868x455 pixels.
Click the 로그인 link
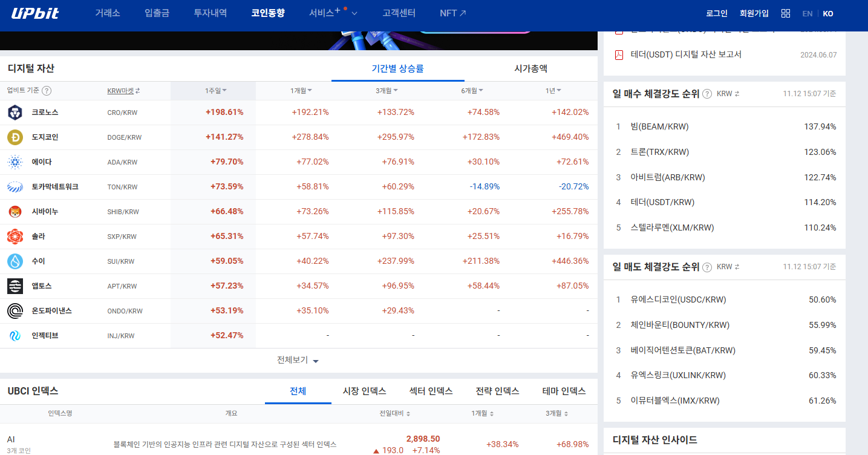click(717, 13)
